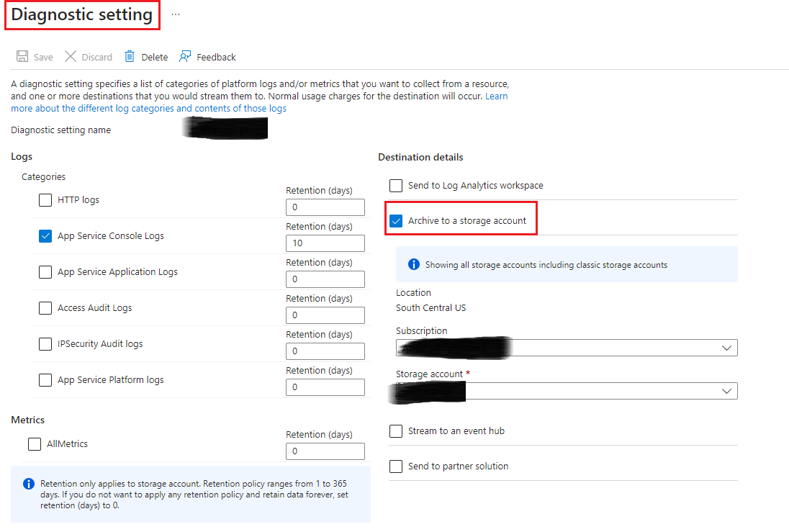Click the info icon in storage accounts notice
This screenshot has width=789, height=532.
point(413,265)
